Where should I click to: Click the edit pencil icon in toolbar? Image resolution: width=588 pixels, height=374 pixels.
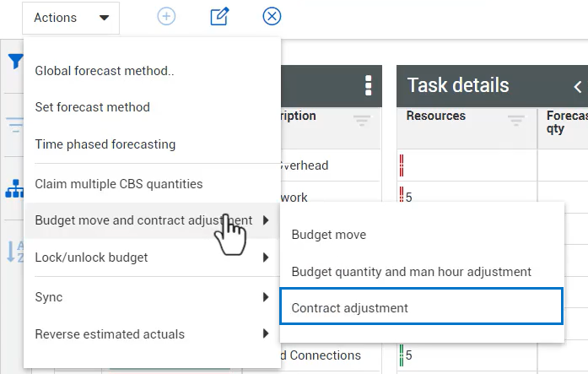[219, 17]
